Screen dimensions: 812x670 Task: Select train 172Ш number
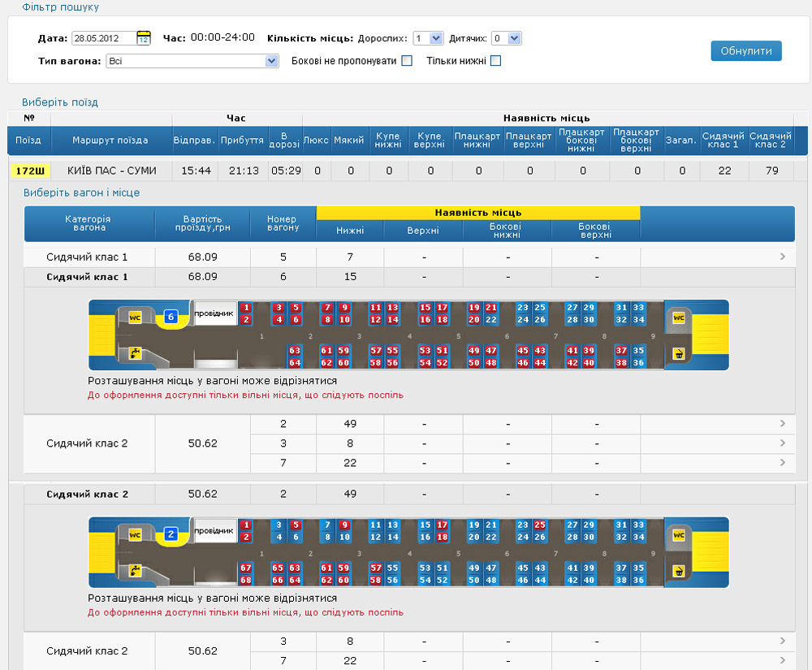tap(31, 171)
